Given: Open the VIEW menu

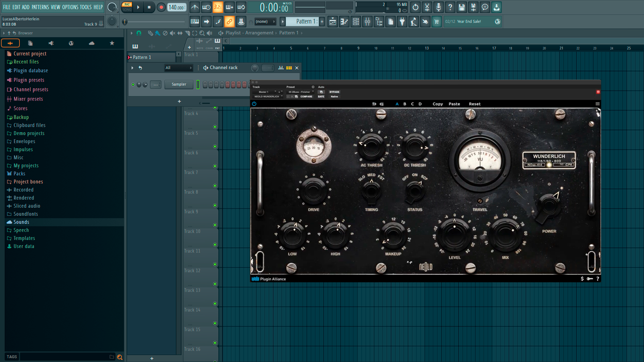Looking at the screenshot, I should tap(56, 7).
